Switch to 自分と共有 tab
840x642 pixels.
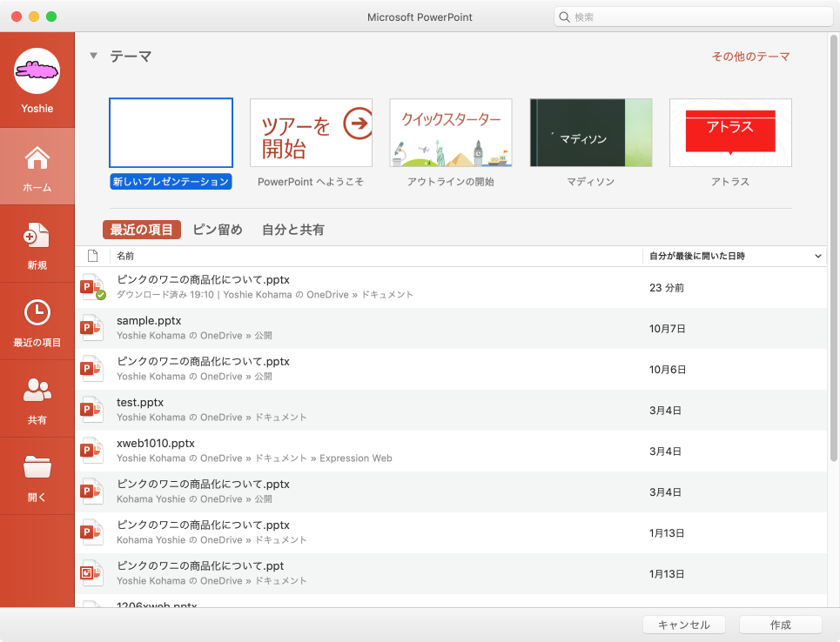coord(293,230)
